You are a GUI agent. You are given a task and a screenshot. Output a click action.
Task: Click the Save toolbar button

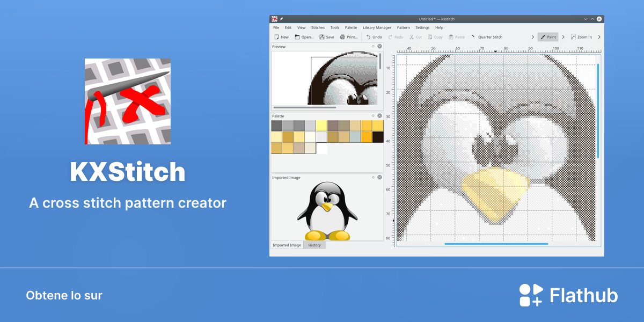click(x=327, y=37)
